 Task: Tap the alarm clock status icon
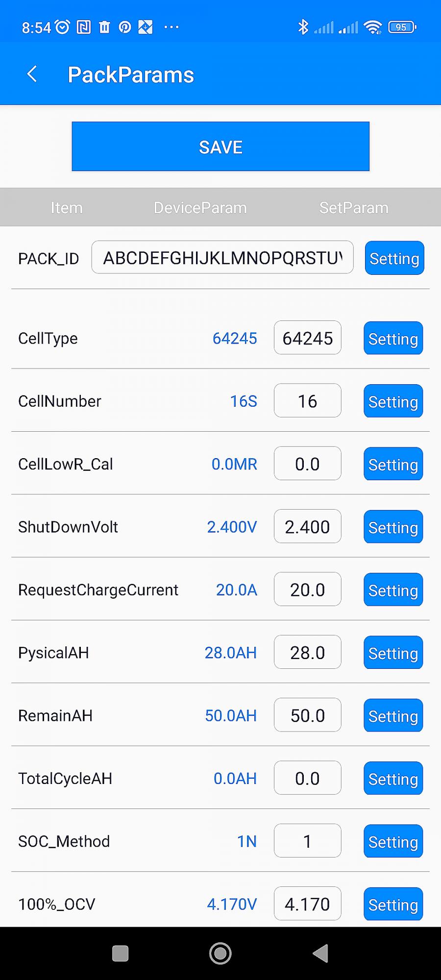click(63, 27)
